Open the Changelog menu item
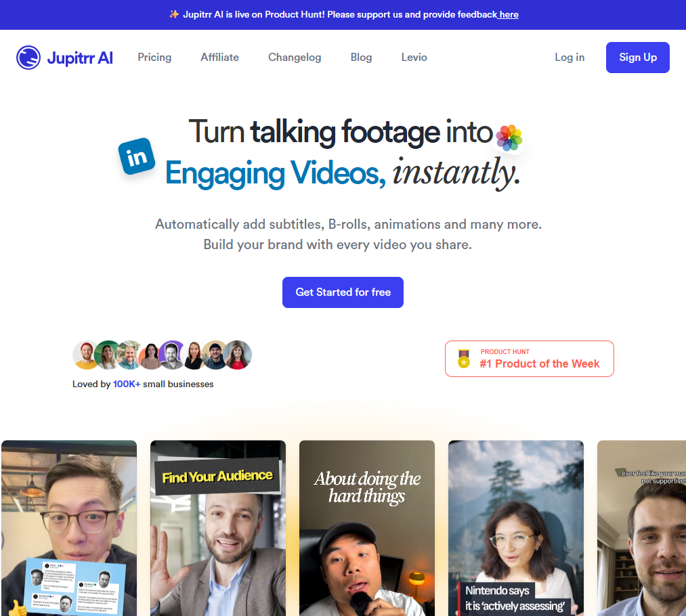 [x=295, y=58]
